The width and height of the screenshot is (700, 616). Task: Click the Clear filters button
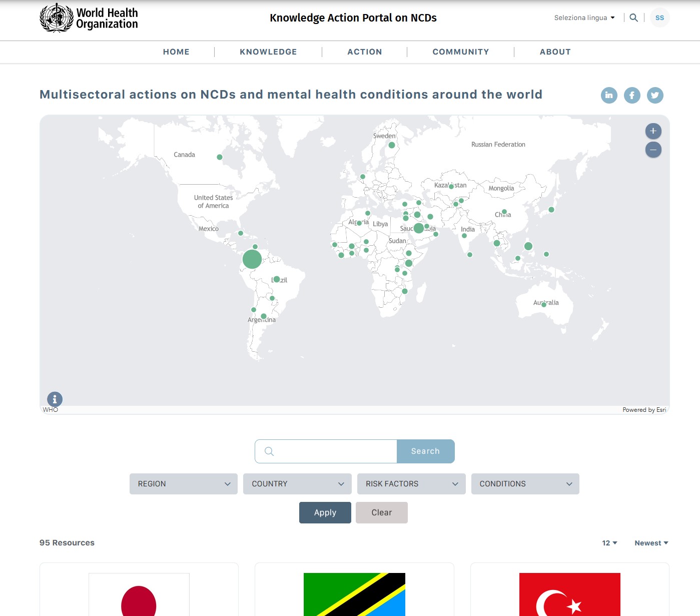381,512
